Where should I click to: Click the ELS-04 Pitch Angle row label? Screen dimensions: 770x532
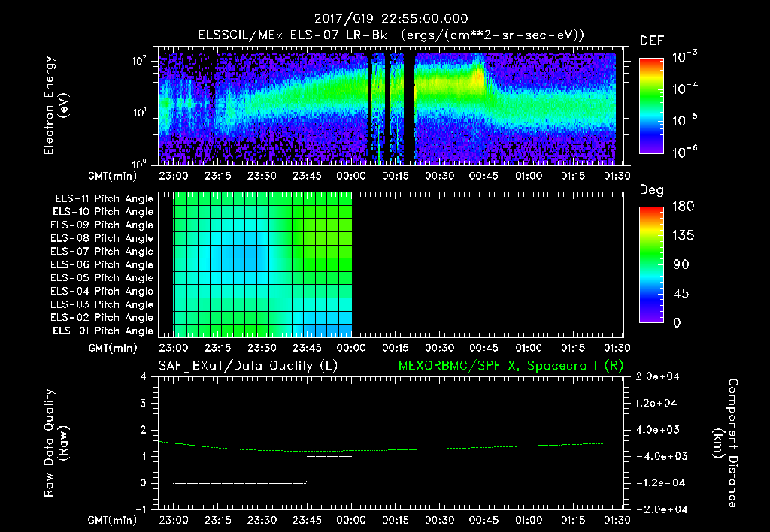(x=102, y=291)
